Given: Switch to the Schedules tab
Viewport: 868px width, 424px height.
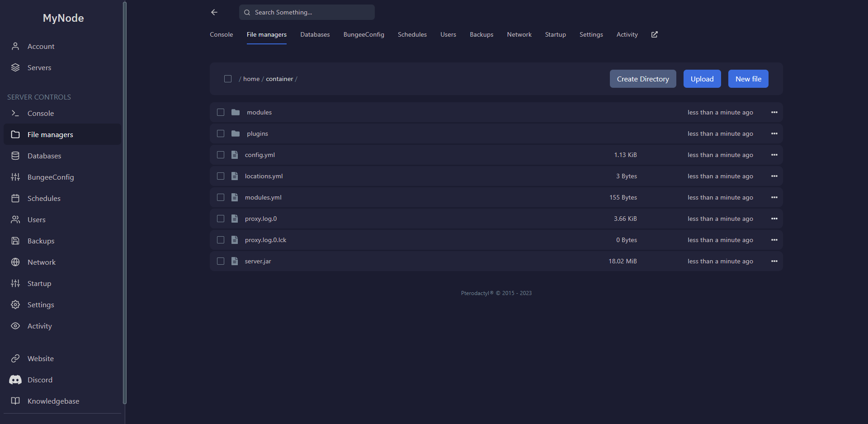Looking at the screenshot, I should 412,34.
